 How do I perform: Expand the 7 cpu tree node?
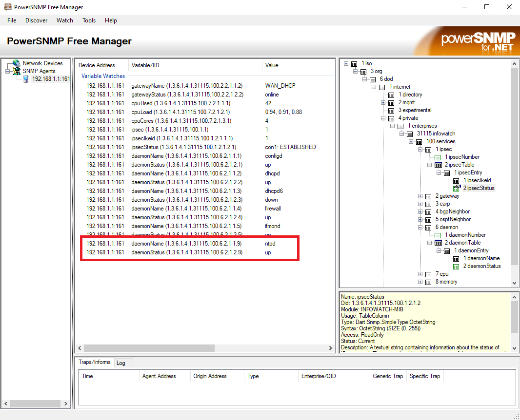[x=420, y=274]
